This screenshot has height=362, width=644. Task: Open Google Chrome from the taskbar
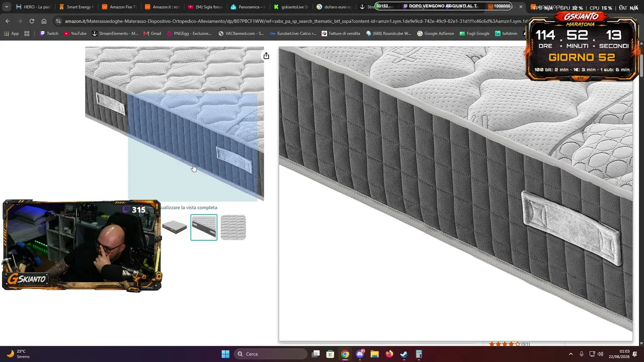(345, 354)
